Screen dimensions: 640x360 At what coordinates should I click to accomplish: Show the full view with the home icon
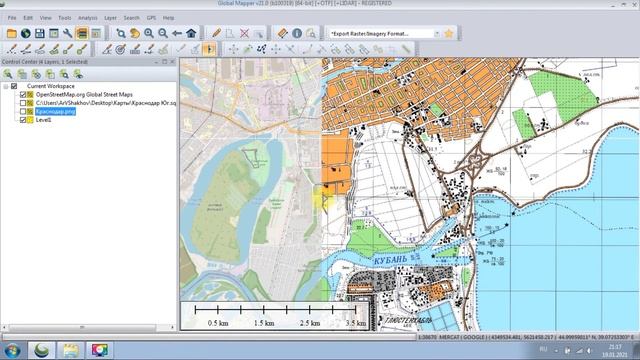click(191, 33)
